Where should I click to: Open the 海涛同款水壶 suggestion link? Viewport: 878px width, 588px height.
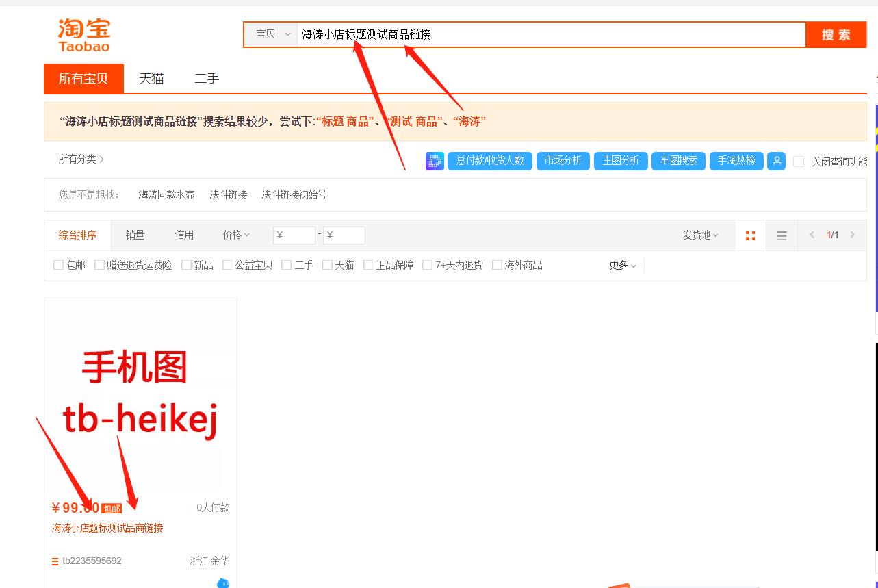pos(166,194)
